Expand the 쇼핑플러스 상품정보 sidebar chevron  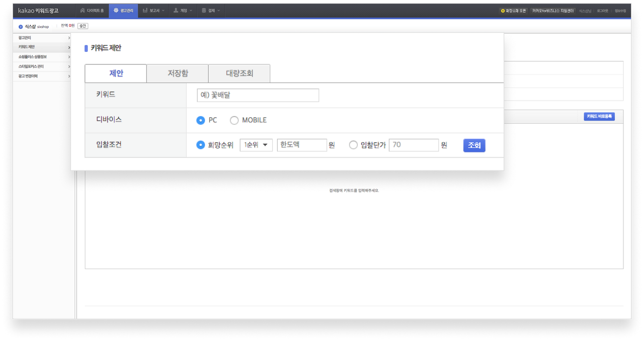(x=69, y=57)
